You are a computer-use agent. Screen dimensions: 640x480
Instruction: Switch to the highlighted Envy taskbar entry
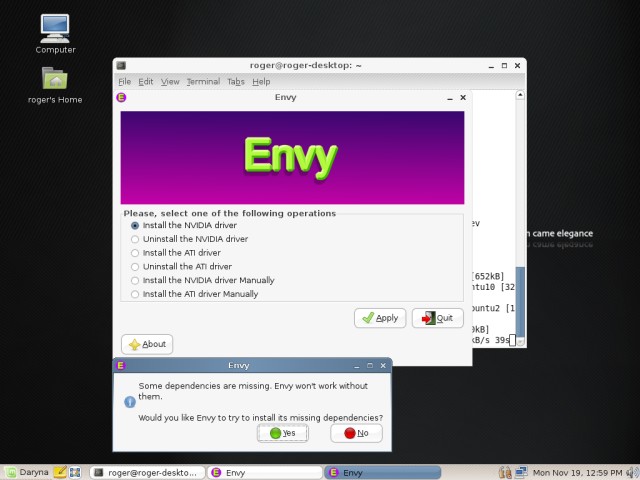382,473
